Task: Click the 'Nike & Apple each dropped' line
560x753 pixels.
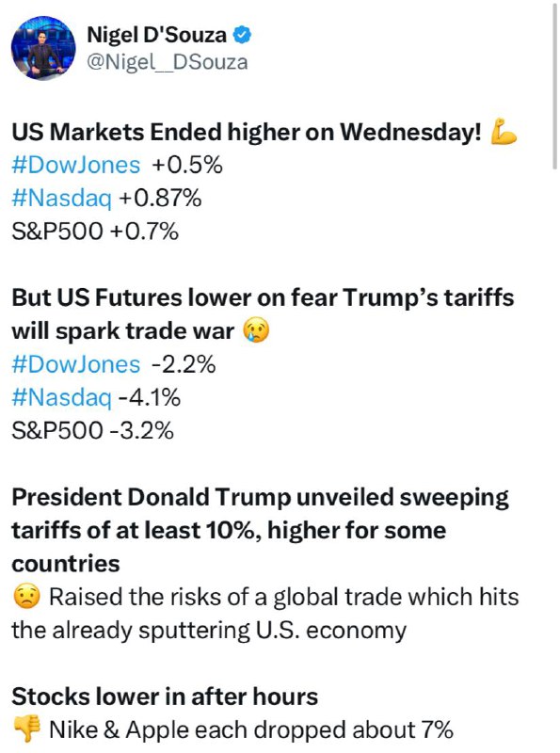Action: tap(251, 730)
